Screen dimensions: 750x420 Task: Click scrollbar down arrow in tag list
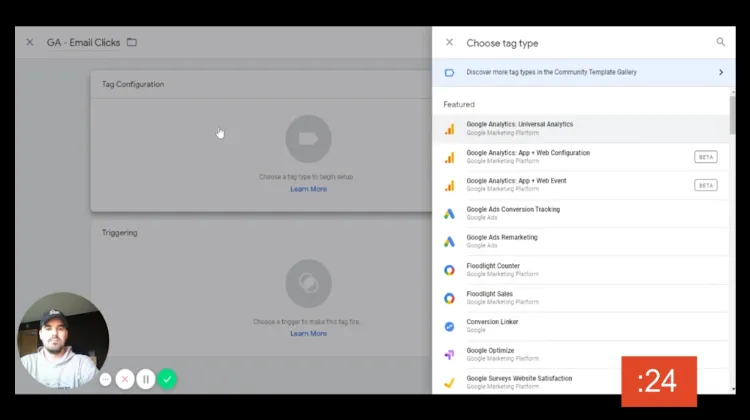click(733, 390)
